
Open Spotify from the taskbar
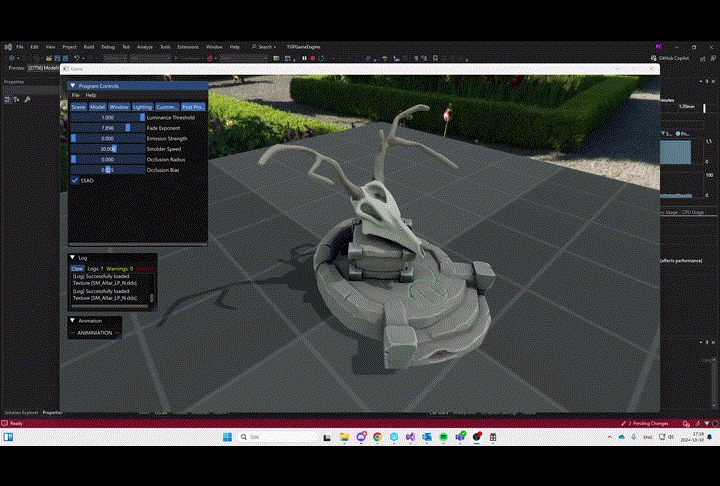(x=444, y=437)
